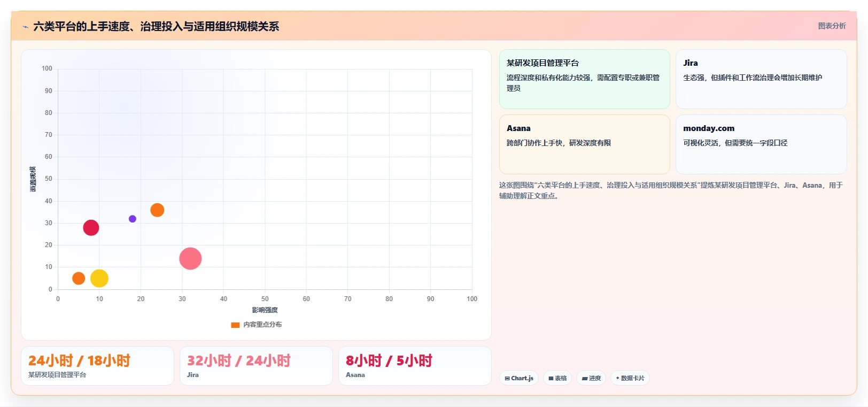
Task: Click the crimson red bubble in the chart
Action: (x=91, y=228)
